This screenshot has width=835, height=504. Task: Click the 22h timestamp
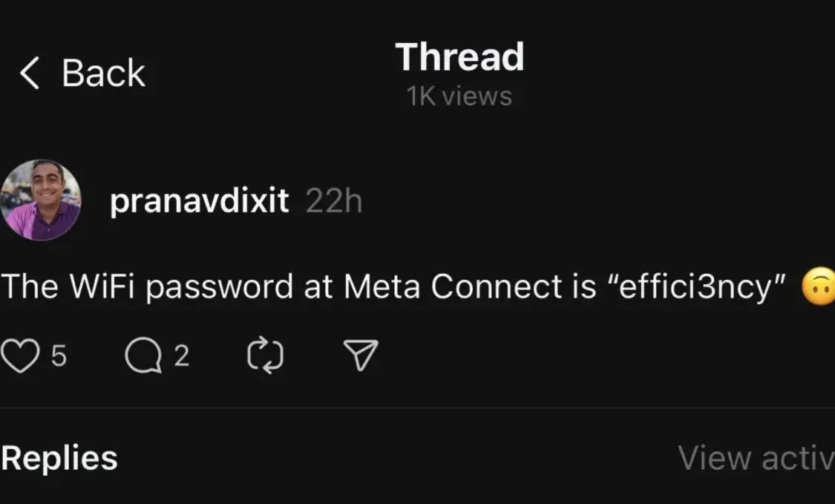pos(334,201)
